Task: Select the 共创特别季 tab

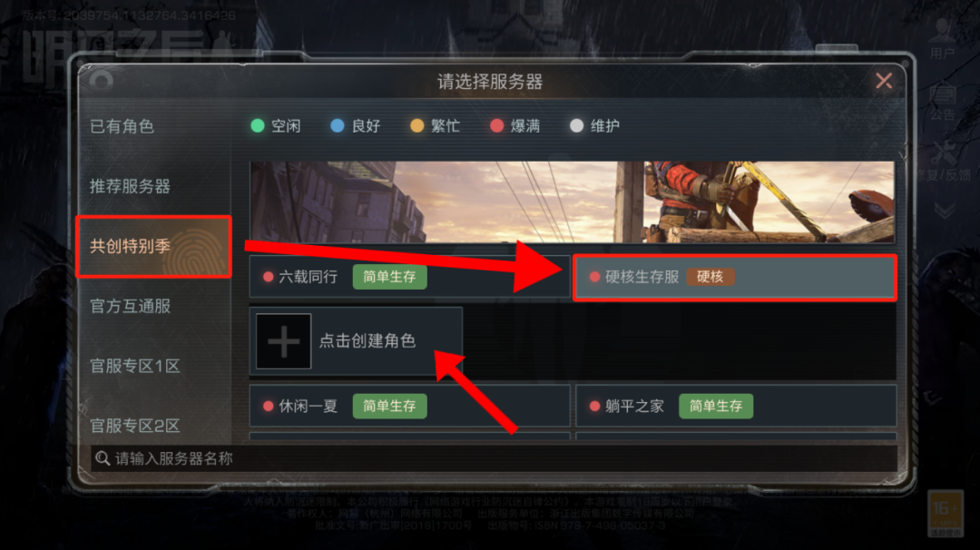Action: 153,246
